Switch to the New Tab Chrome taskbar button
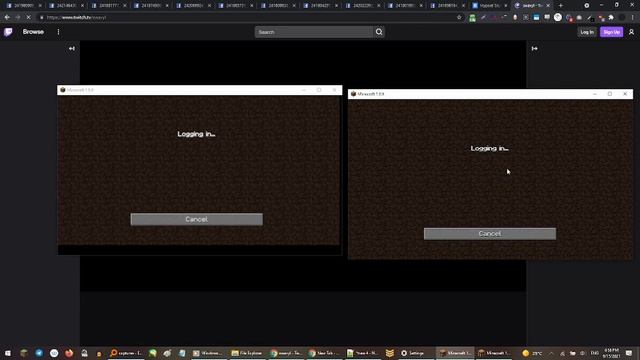Viewport: 640px width, 360px height. pyautogui.click(x=324, y=353)
